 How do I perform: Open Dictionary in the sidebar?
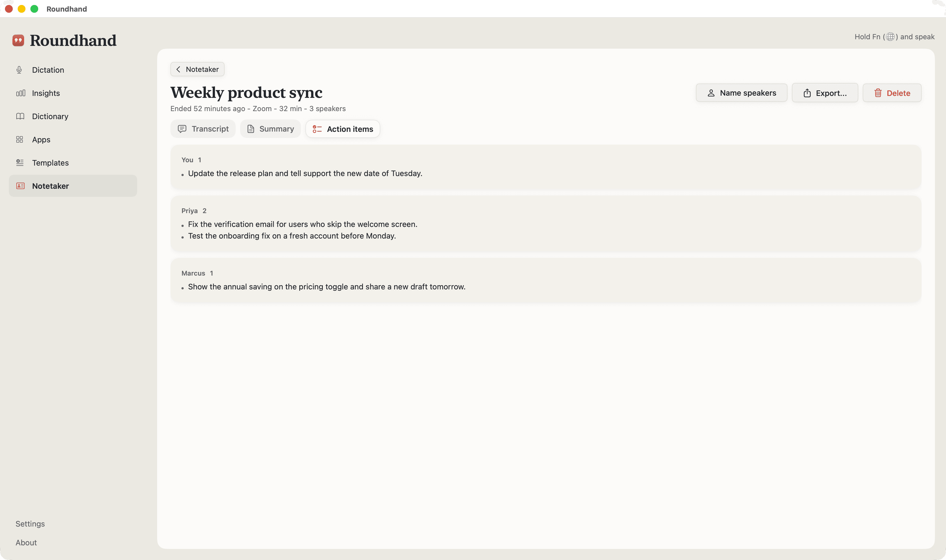tap(73, 116)
